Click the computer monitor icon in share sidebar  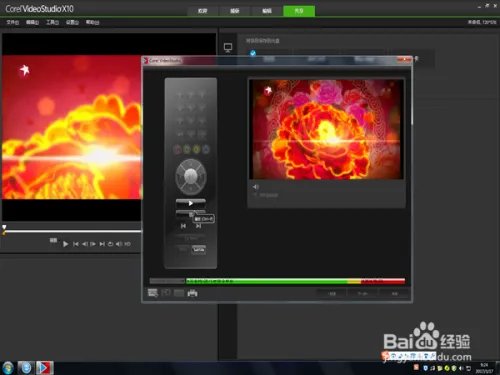(228, 48)
